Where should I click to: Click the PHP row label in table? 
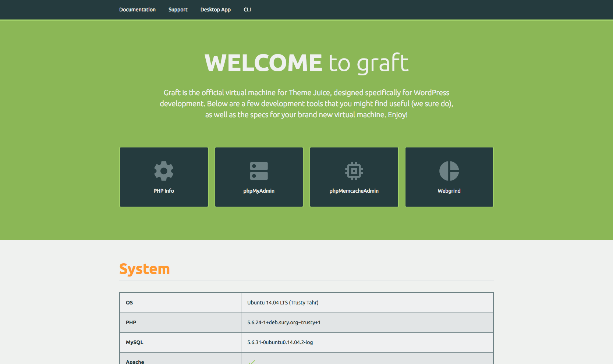tap(131, 322)
